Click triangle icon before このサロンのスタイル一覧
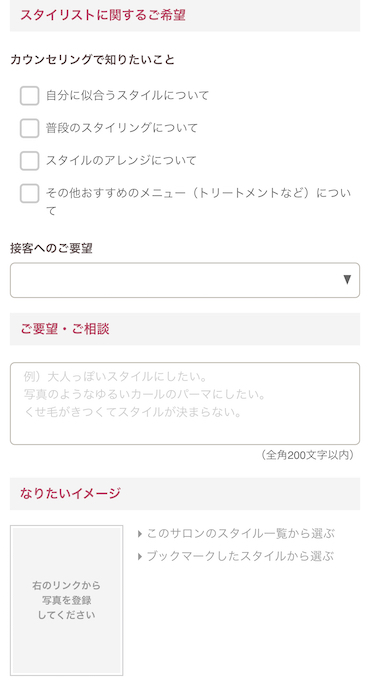Screen dimensions: 370x700 pyautogui.click(x=140, y=534)
